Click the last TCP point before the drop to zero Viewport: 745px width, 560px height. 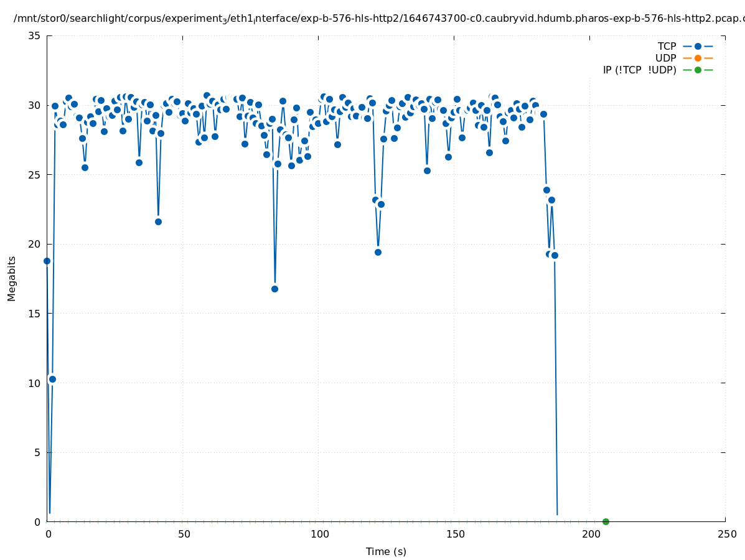[x=555, y=255]
